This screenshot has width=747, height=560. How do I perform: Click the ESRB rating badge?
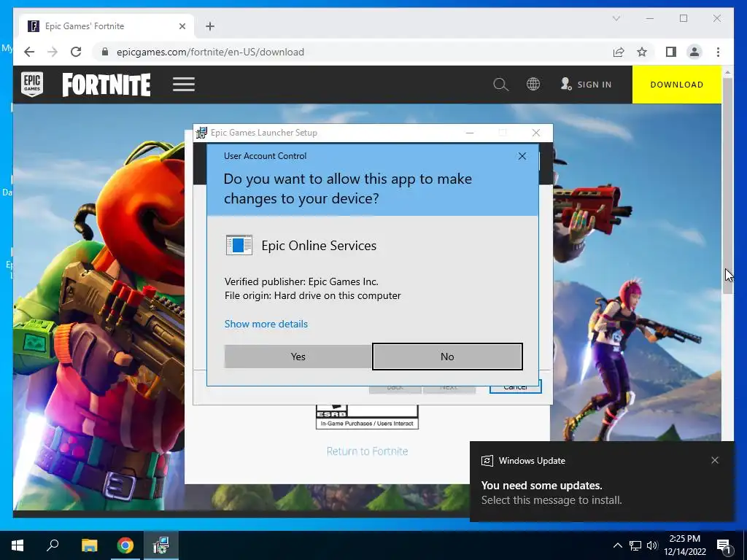367,417
